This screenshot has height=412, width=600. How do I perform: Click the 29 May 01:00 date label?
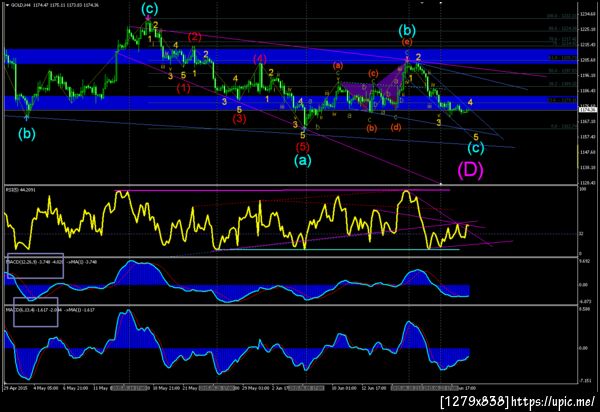(256, 388)
